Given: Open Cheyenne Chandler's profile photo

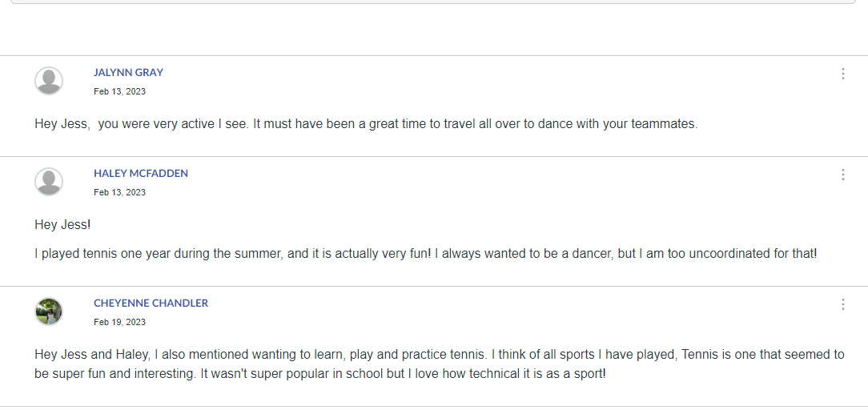Looking at the screenshot, I should click(x=49, y=312).
